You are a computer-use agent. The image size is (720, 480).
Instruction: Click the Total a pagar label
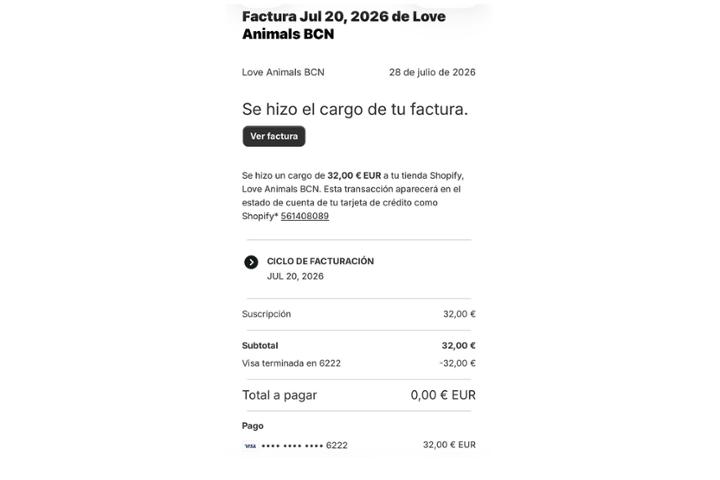[279, 395]
